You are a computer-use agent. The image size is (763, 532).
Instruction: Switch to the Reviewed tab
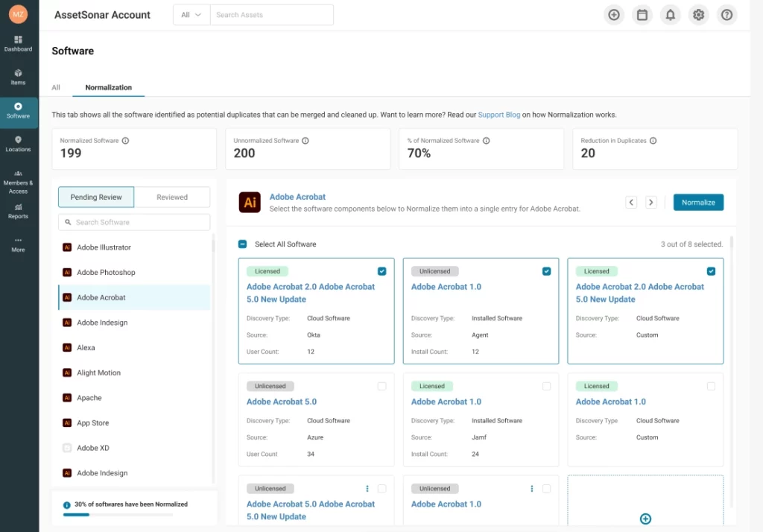coord(172,197)
